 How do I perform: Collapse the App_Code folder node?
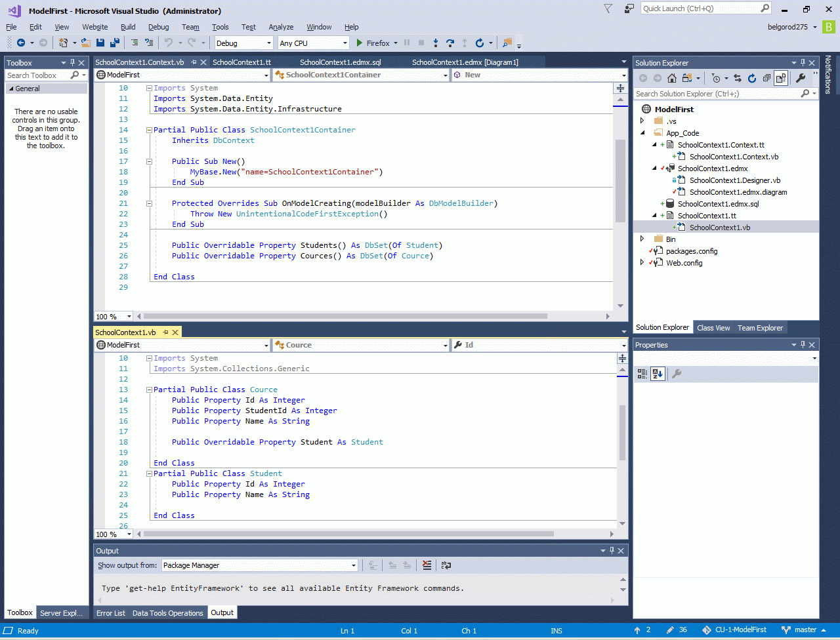point(642,133)
